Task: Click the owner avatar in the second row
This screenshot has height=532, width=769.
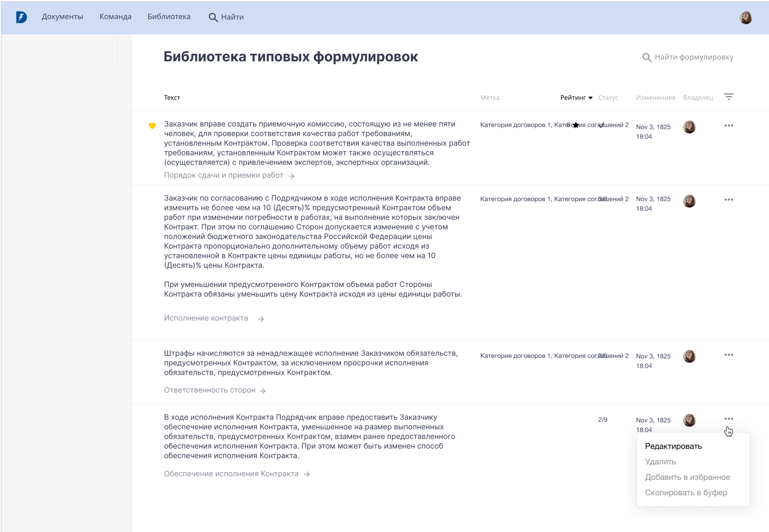Action: (x=690, y=201)
